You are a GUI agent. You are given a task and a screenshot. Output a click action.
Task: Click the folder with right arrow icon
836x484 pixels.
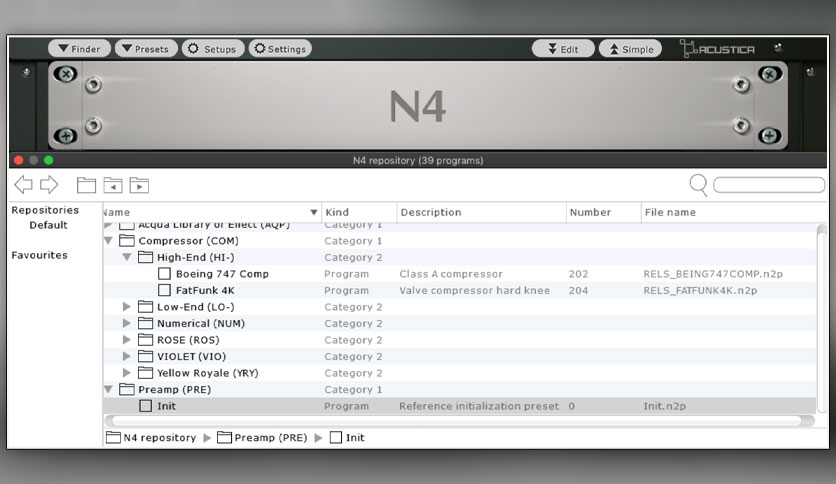point(139,185)
